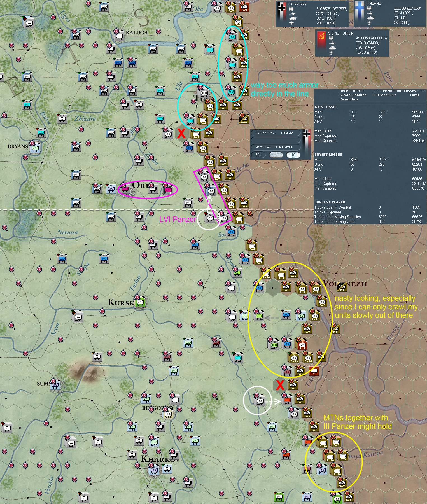Select the 0-47 corps HQ
Viewport: 427px width, 504px height.
(x=244, y=316)
